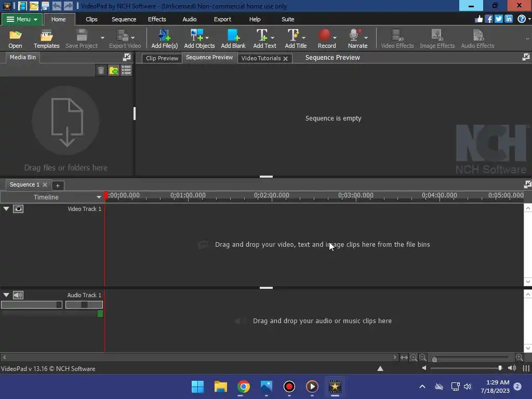Switch to the Clips ribbon tab
The height and width of the screenshot is (399, 532).
[x=91, y=19]
